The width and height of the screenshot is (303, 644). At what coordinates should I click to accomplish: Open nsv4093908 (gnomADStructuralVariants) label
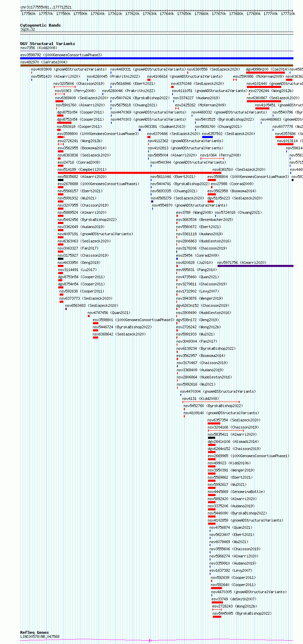[69, 69]
